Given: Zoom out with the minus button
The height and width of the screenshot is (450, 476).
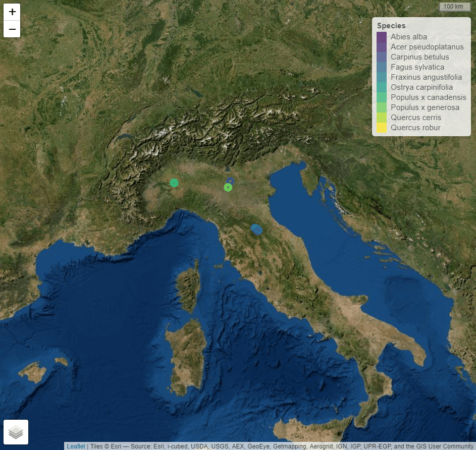Looking at the screenshot, I should click(12, 29).
